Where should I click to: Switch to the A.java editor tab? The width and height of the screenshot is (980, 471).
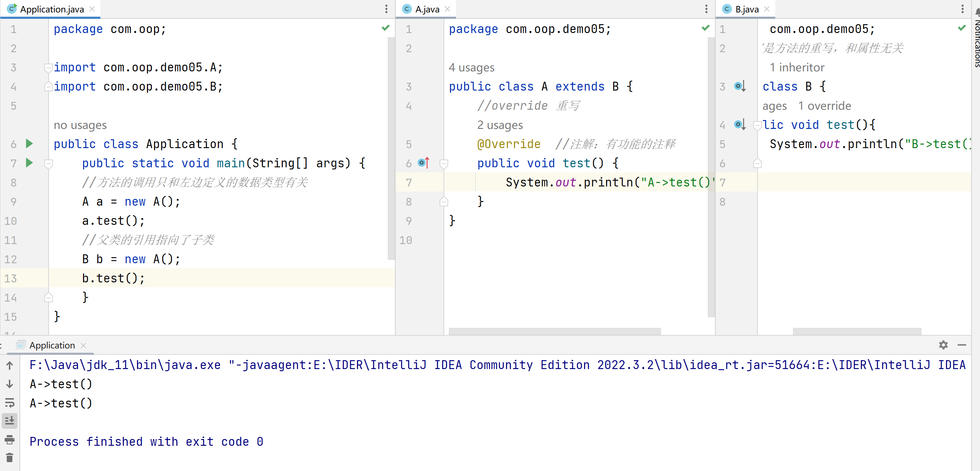pyautogui.click(x=426, y=9)
